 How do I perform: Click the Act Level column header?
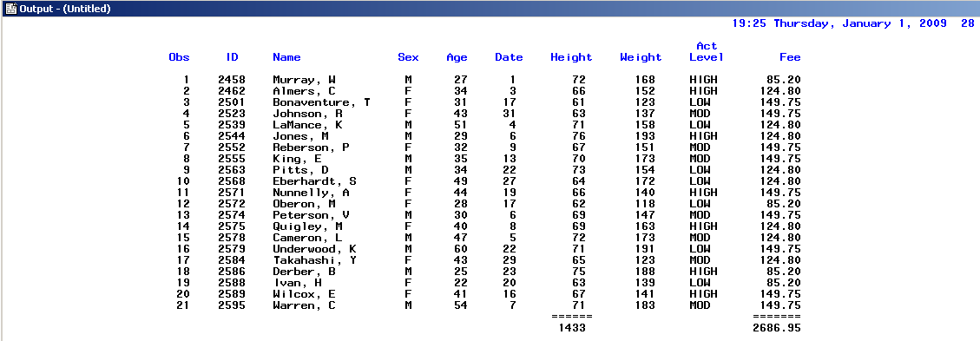click(707, 52)
